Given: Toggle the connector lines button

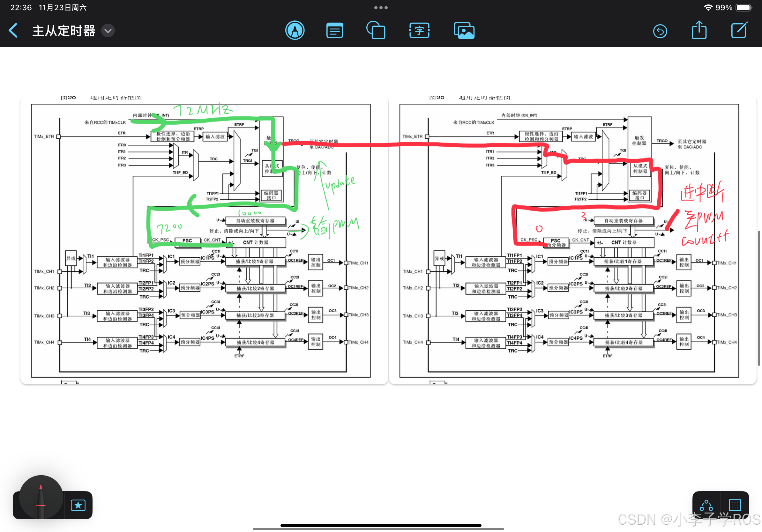Looking at the screenshot, I should [706, 505].
